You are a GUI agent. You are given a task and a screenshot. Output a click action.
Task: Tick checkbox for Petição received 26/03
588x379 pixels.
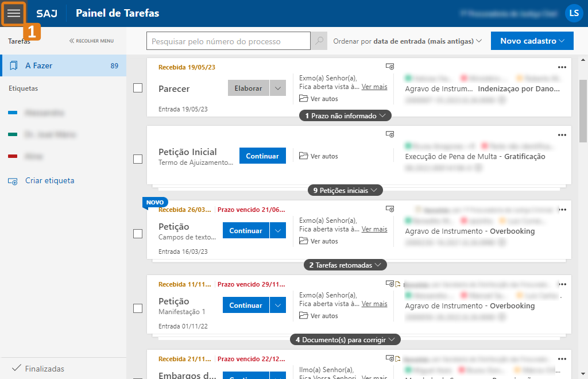pos(138,234)
